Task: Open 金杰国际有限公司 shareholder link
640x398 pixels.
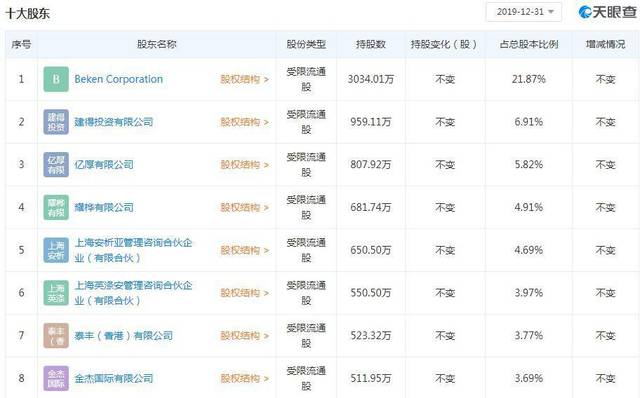Action: [113, 378]
